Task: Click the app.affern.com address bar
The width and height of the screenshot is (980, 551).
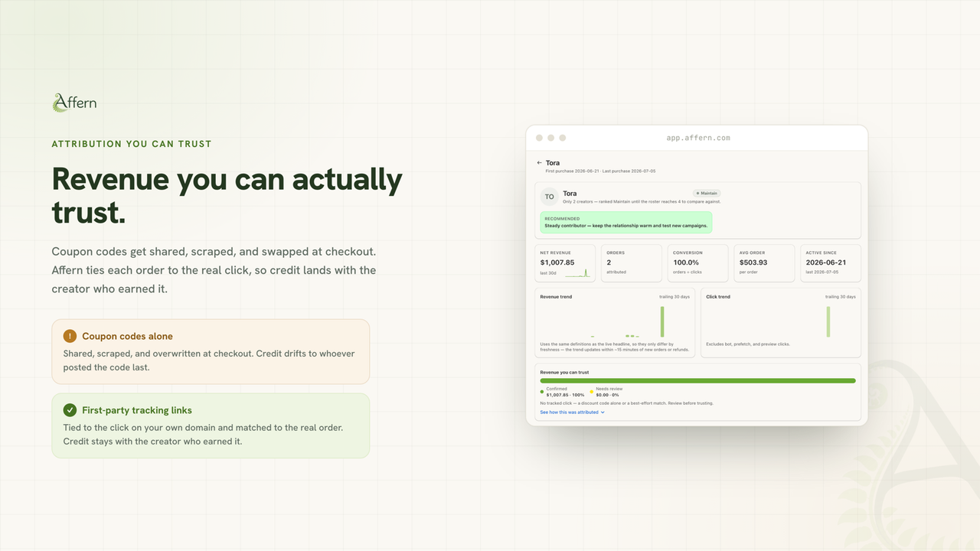Action: coord(697,138)
